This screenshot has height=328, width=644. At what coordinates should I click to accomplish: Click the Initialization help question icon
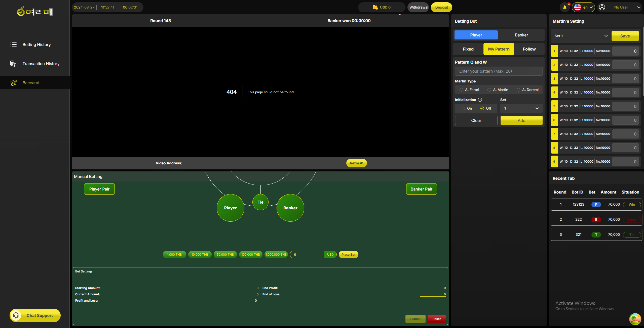pos(480,100)
